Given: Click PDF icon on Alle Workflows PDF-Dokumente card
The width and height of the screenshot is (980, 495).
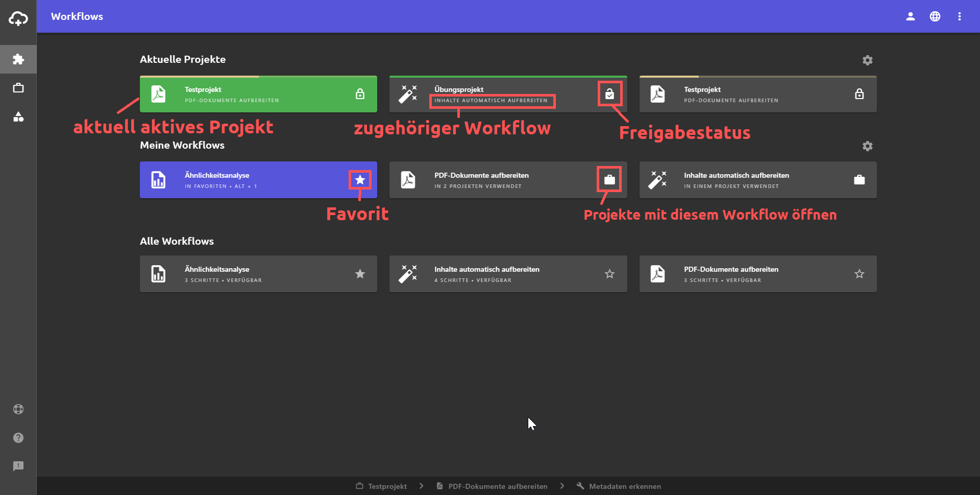Looking at the screenshot, I should (x=657, y=274).
